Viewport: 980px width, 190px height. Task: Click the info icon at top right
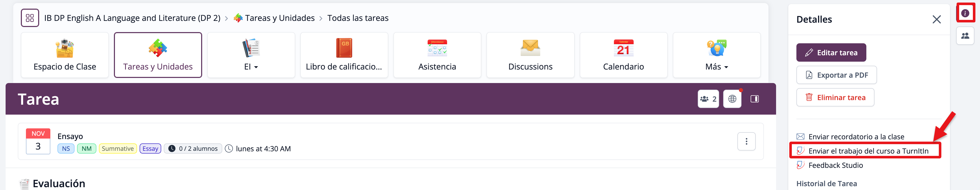click(965, 13)
